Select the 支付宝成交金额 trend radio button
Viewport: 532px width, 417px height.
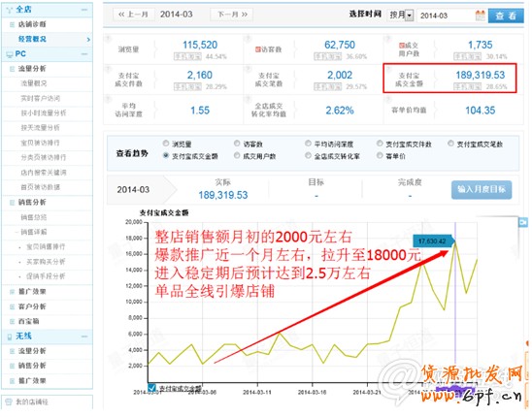[166, 155]
